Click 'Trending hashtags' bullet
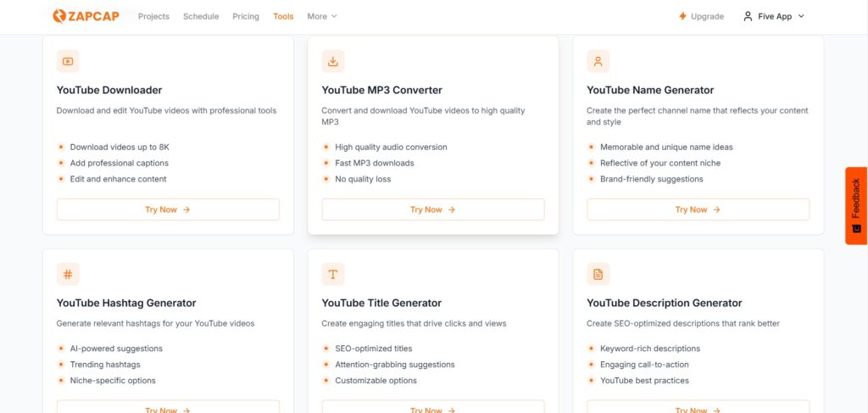The width and height of the screenshot is (868, 413). [x=105, y=365]
